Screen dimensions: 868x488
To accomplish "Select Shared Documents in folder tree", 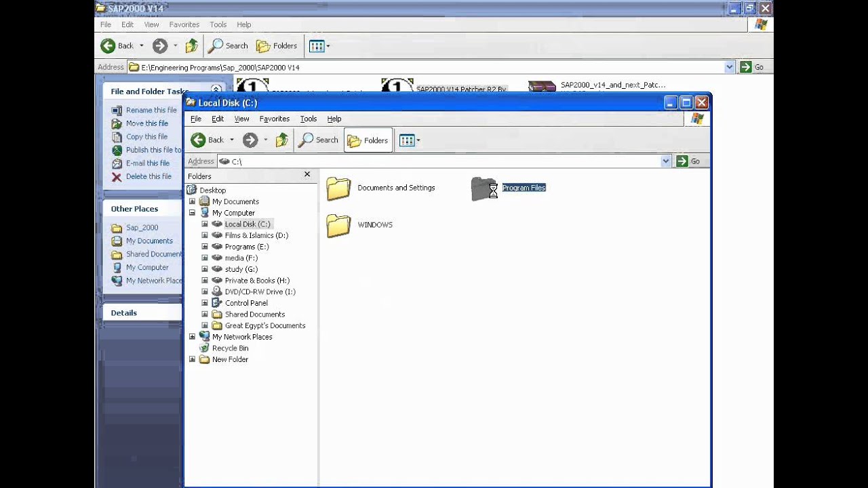I will (x=254, y=314).
